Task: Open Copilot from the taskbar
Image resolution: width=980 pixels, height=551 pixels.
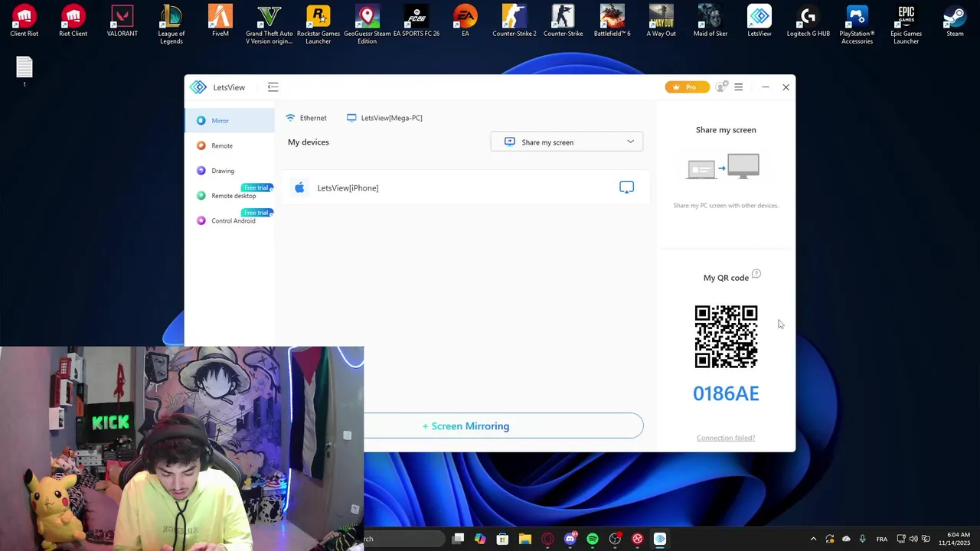Action: point(480,539)
